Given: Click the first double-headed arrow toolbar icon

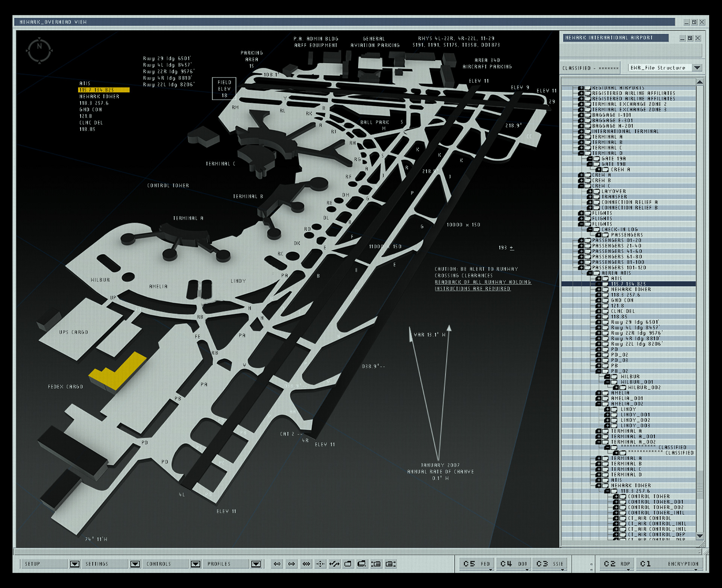Looking at the screenshot, I should click(x=277, y=564).
